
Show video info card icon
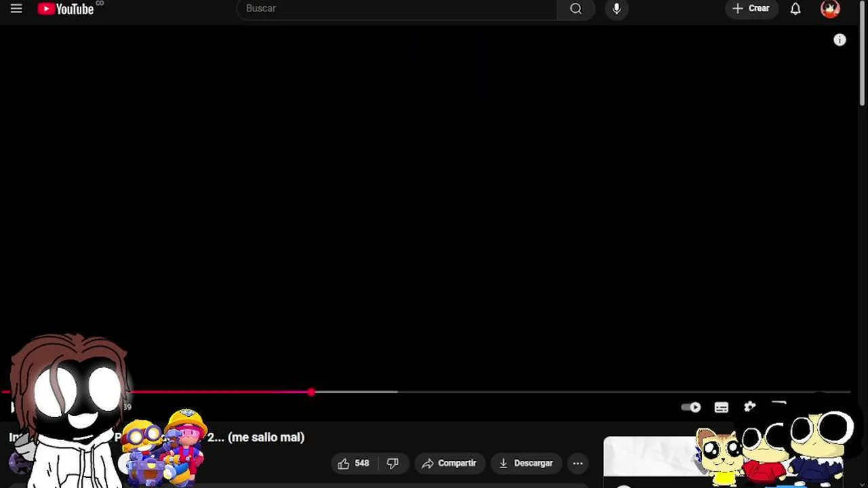click(x=840, y=40)
